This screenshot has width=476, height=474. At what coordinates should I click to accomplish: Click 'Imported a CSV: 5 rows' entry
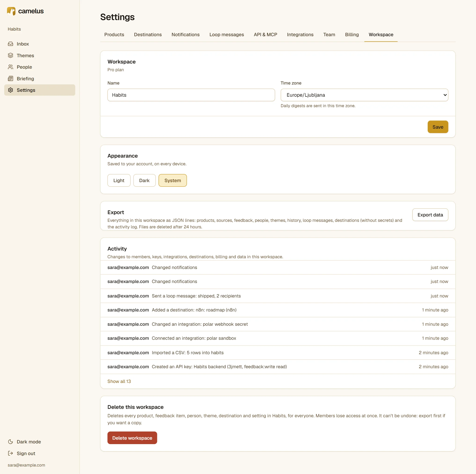(x=278, y=353)
